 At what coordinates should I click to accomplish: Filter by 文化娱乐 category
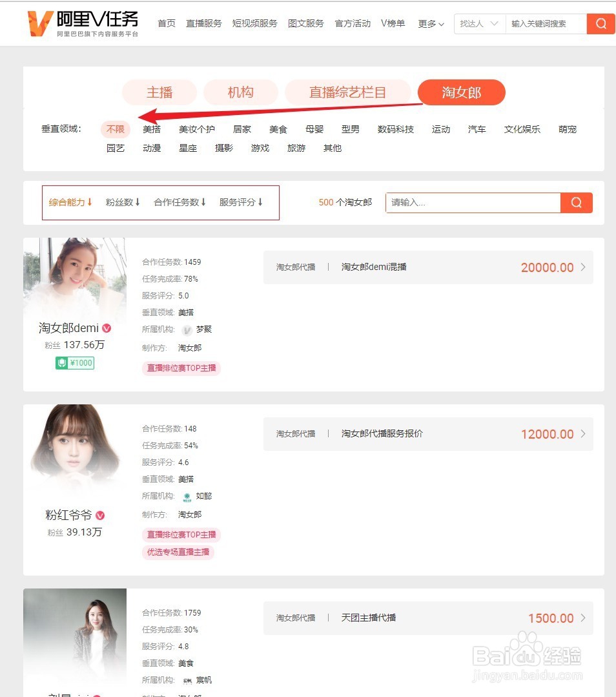[x=522, y=129]
